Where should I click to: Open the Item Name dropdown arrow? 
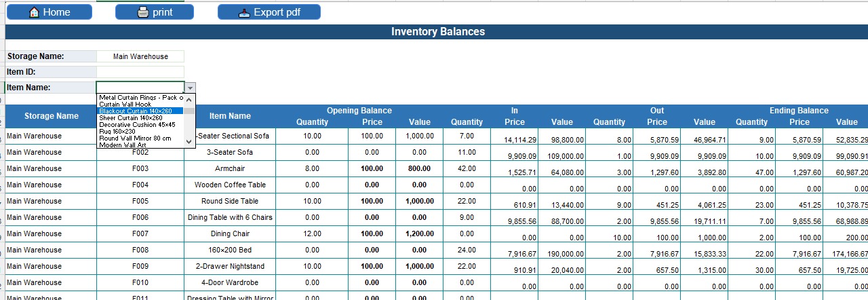tap(191, 88)
